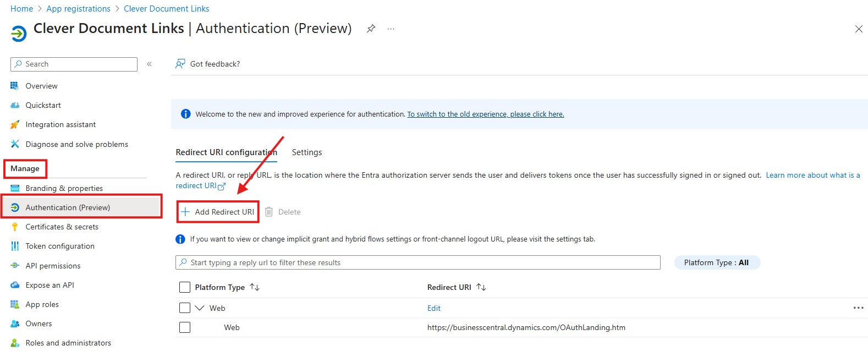This screenshot has width=868, height=351.
Task: Click the Authentication (Preview) arrow icon
Action: 15,207
